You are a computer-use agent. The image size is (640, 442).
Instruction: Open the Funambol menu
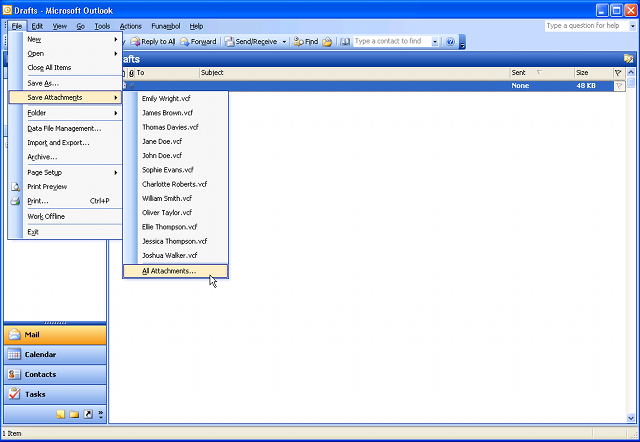(166, 26)
